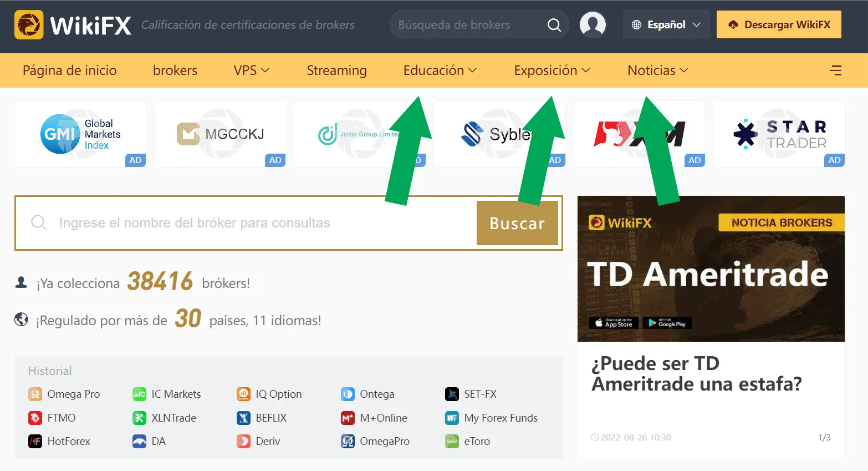
Task: Tap the Google Play download badge
Action: point(667,323)
